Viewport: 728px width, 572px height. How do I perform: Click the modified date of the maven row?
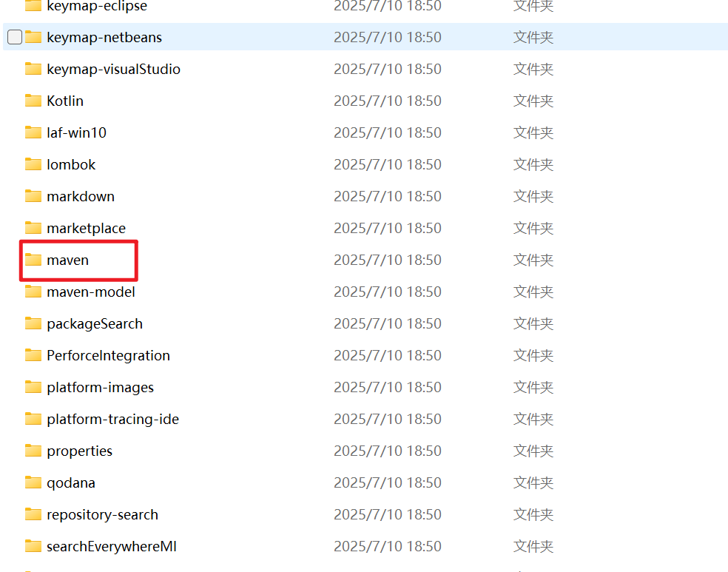click(x=388, y=260)
